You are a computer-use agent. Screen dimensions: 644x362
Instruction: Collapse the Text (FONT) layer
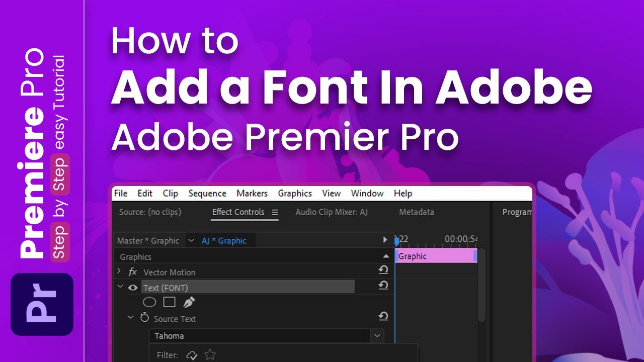pyautogui.click(x=120, y=288)
